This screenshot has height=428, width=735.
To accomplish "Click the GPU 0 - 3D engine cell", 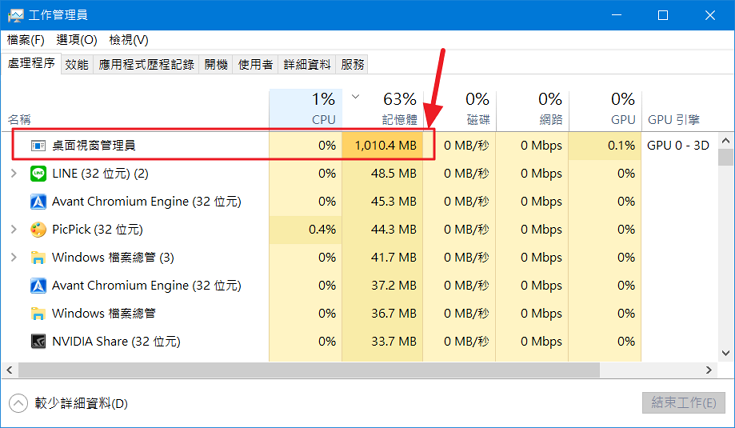I will (x=678, y=146).
